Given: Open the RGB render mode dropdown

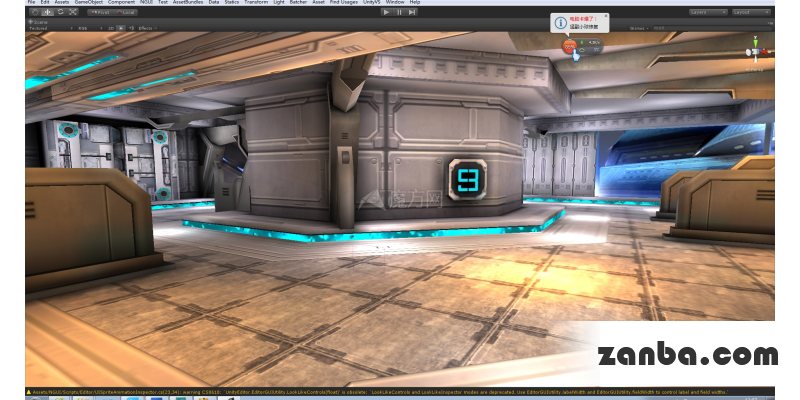Looking at the screenshot, I should (90, 28).
